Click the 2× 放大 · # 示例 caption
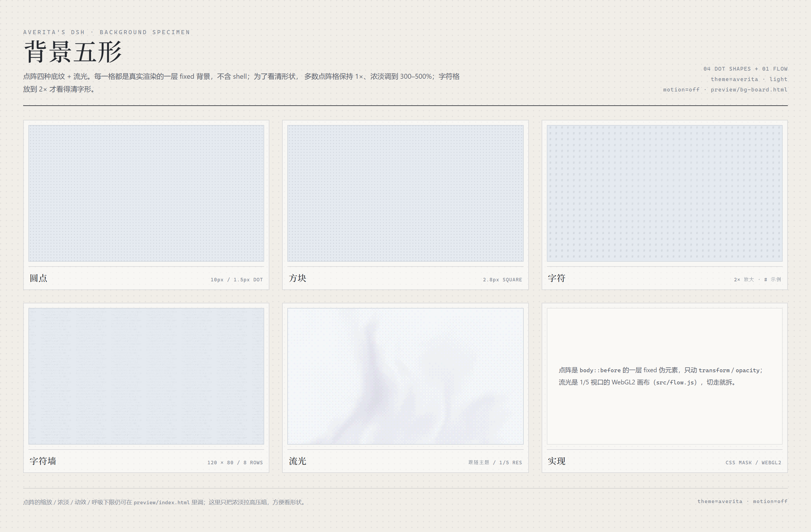This screenshot has height=532, width=811. click(757, 279)
